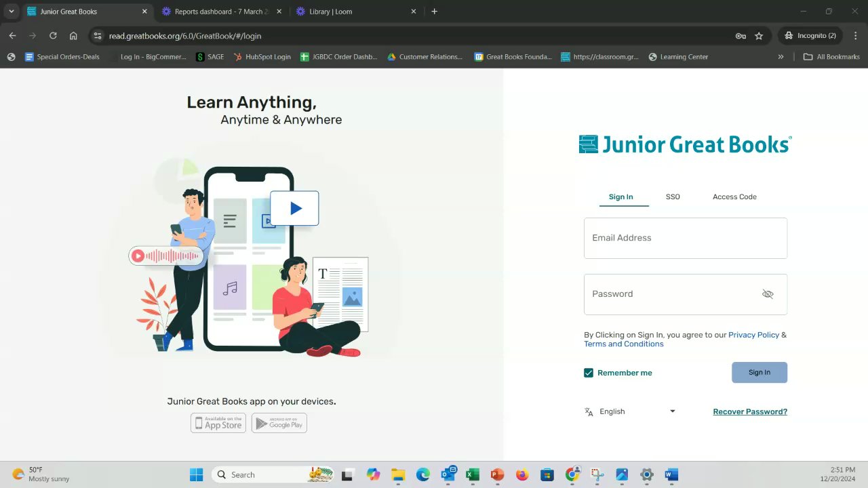Switch to the Reports dashboard tab
868x488 pixels.
(222, 12)
